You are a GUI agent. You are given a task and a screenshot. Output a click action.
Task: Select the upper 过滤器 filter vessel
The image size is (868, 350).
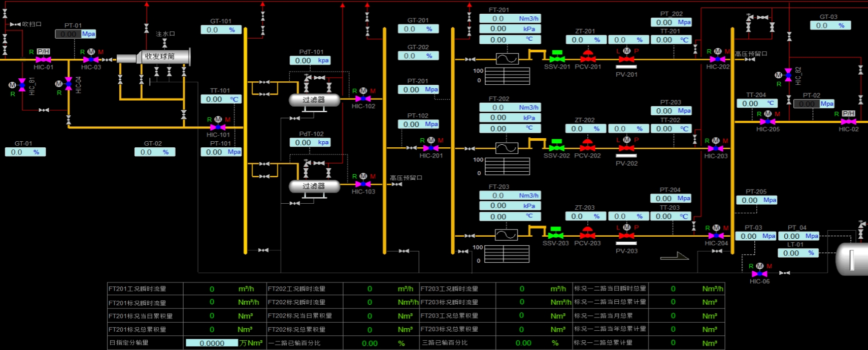314,100
